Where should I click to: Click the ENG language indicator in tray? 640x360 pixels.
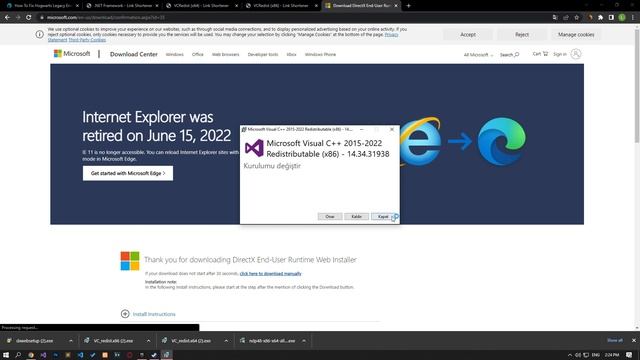(x=596, y=355)
